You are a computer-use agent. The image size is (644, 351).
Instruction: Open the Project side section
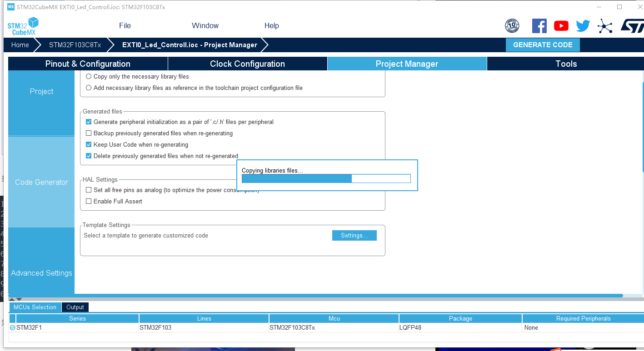[41, 91]
